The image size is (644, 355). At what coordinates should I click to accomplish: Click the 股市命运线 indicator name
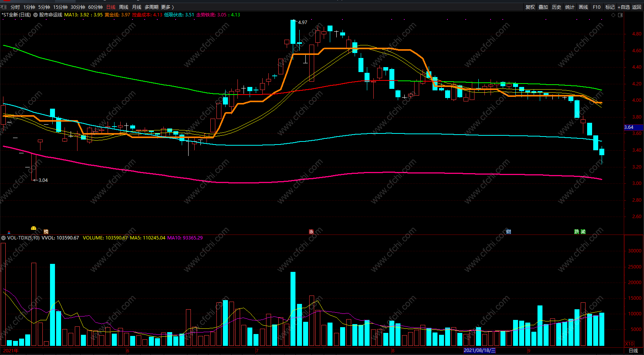(x=51, y=15)
